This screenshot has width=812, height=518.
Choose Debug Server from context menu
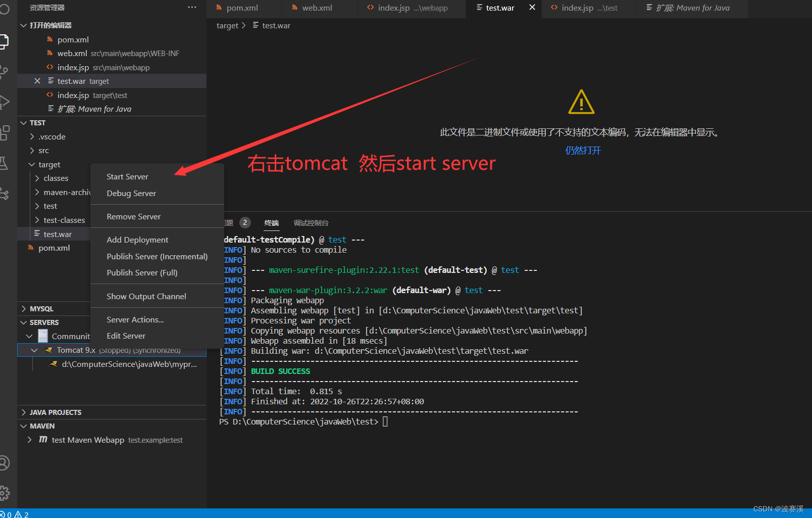click(157, 194)
